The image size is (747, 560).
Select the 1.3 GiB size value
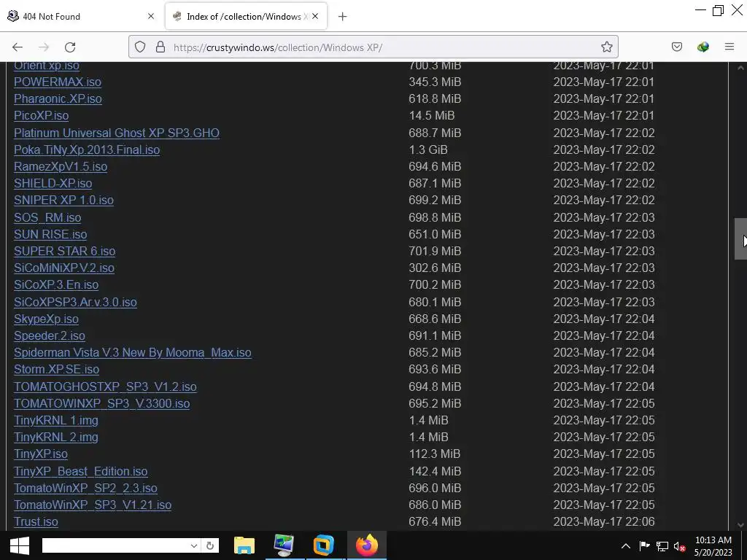(428, 149)
